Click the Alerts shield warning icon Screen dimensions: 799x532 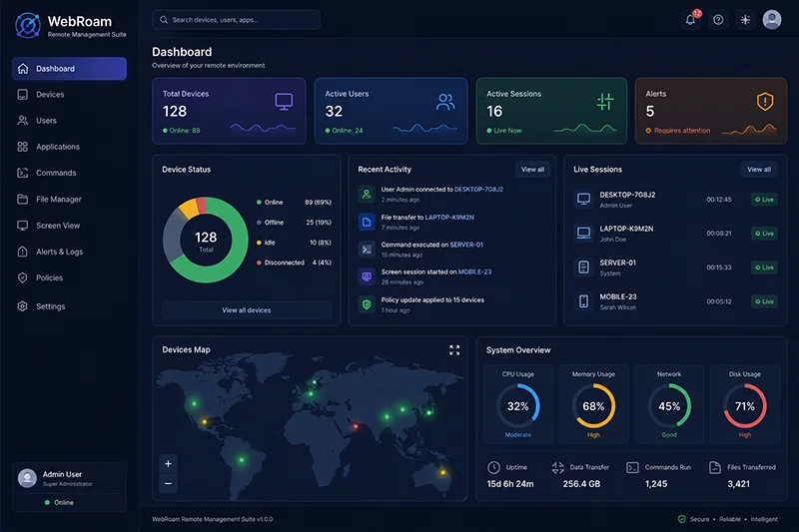[764, 102]
